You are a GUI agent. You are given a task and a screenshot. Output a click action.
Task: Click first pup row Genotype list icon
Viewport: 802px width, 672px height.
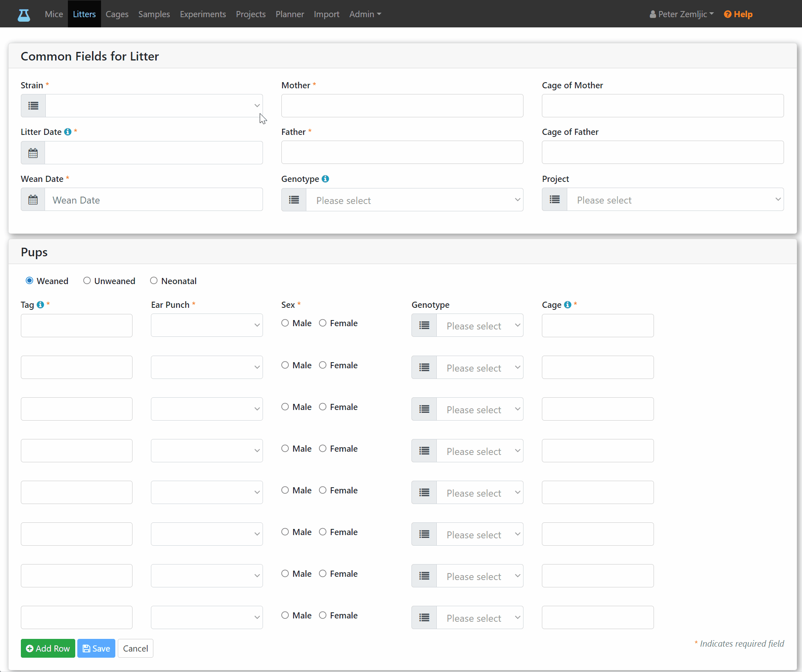[424, 325]
